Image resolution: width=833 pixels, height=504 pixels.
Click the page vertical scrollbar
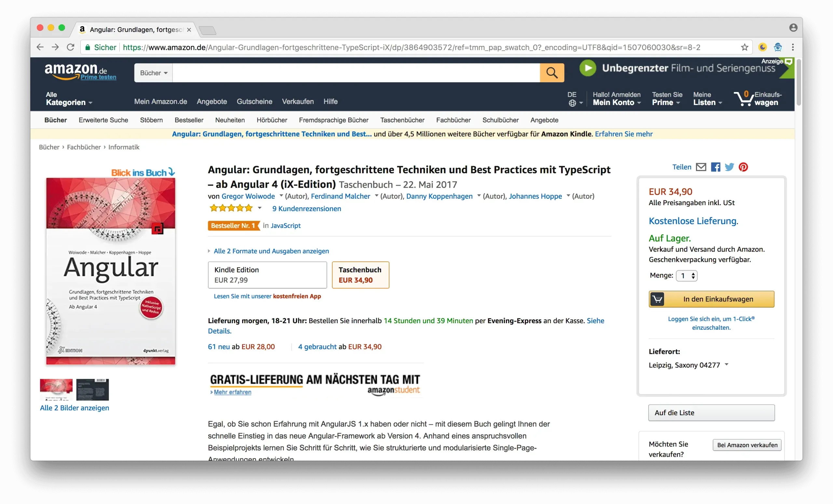(798, 82)
